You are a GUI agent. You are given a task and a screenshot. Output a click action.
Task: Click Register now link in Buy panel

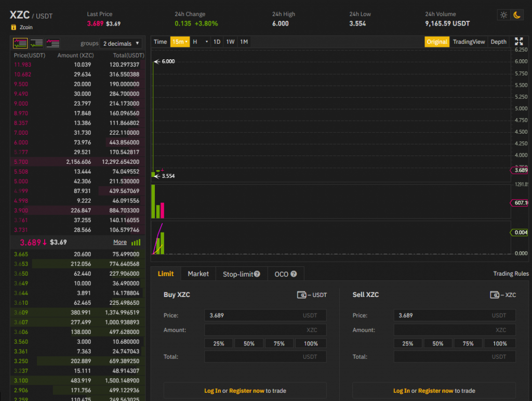[246, 391]
